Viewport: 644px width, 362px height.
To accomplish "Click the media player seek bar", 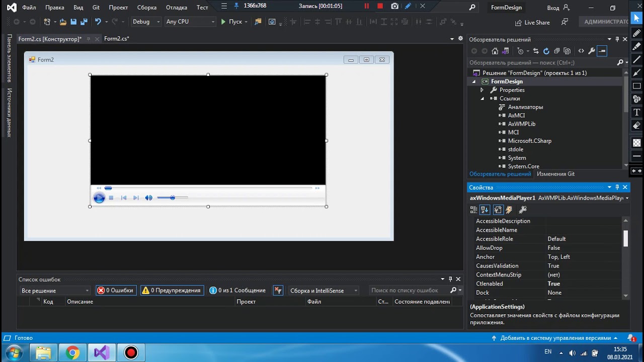I will pyautogui.click(x=208, y=188).
